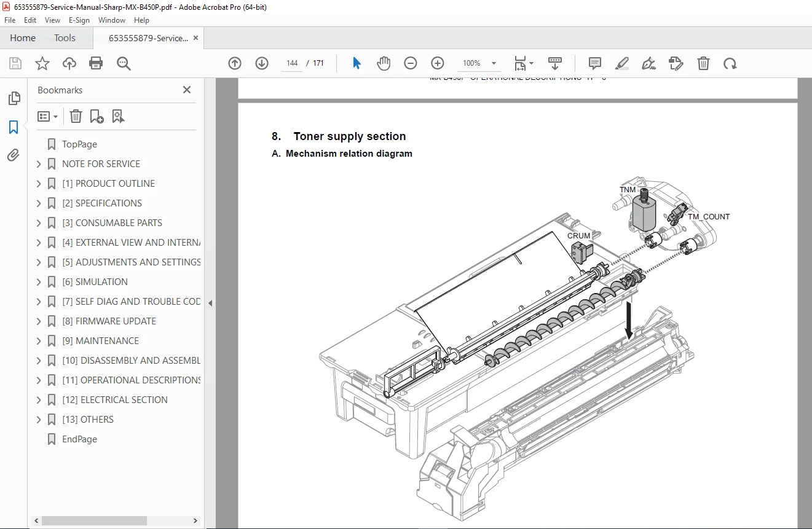Enable scrolling read mode icon
Image resolution: width=812 pixels, height=529 pixels.
[x=555, y=63]
